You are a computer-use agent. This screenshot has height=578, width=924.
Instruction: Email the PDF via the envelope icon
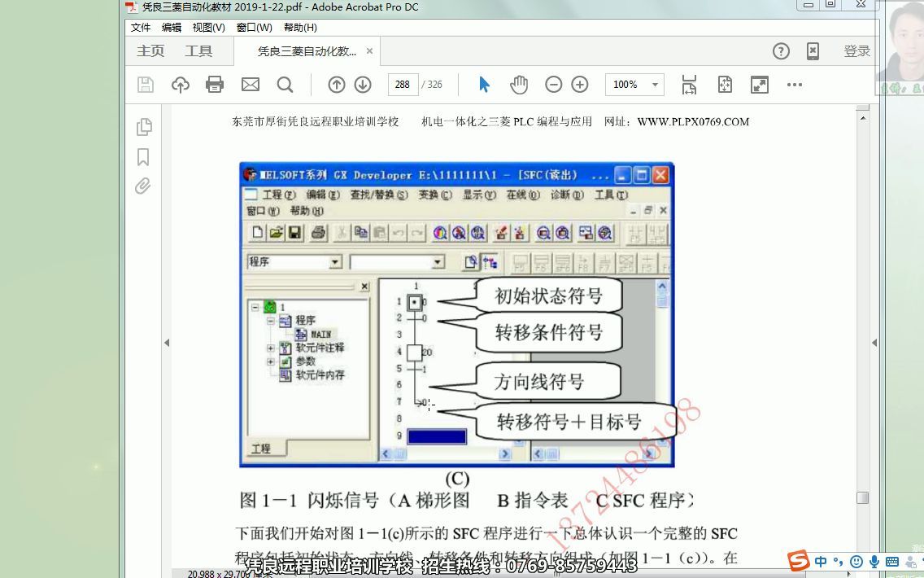[250, 84]
